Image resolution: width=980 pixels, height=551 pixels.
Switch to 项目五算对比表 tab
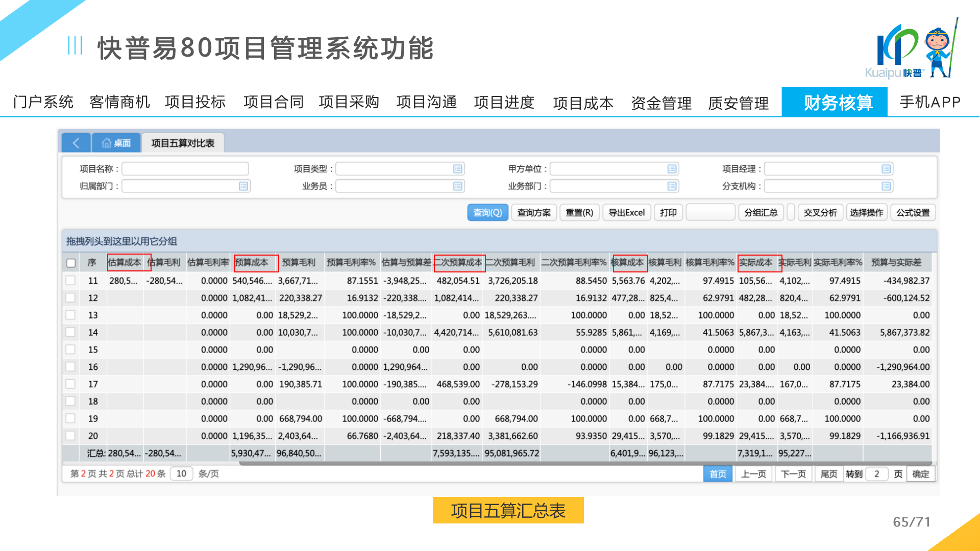point(183,143)
